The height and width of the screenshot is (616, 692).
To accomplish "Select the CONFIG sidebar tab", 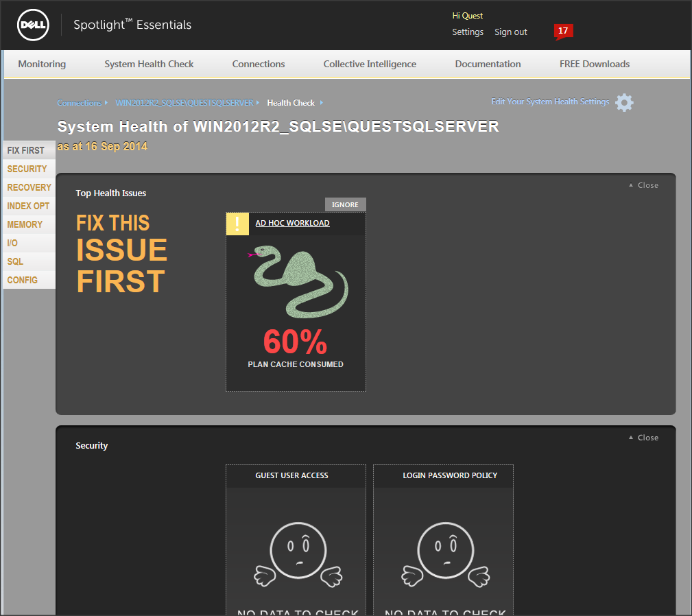I will click(29, 280).
